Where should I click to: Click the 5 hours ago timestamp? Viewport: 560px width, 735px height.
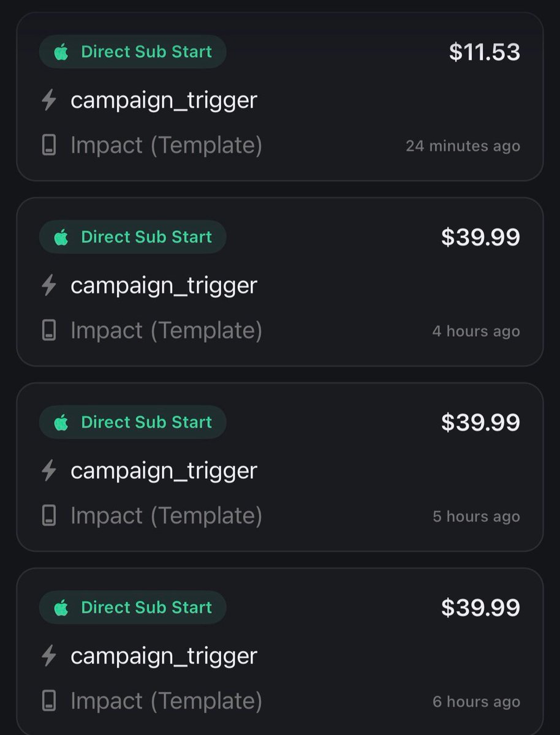pos(477,516)
